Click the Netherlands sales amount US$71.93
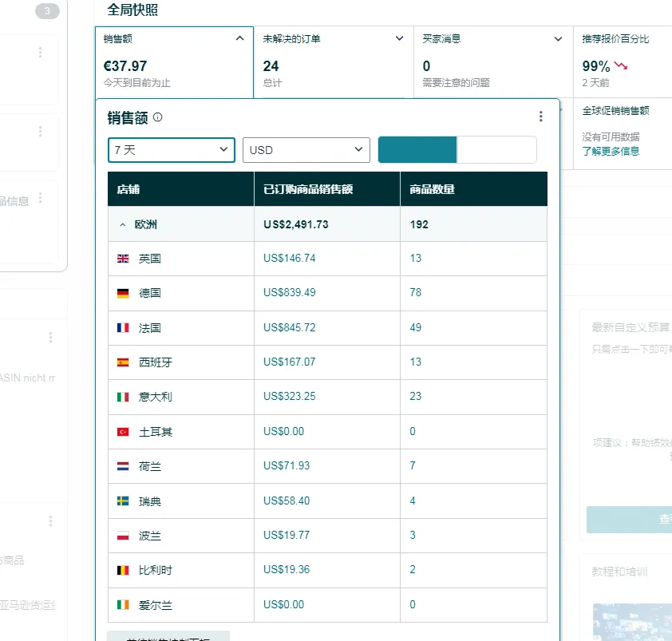 (287, 466)
